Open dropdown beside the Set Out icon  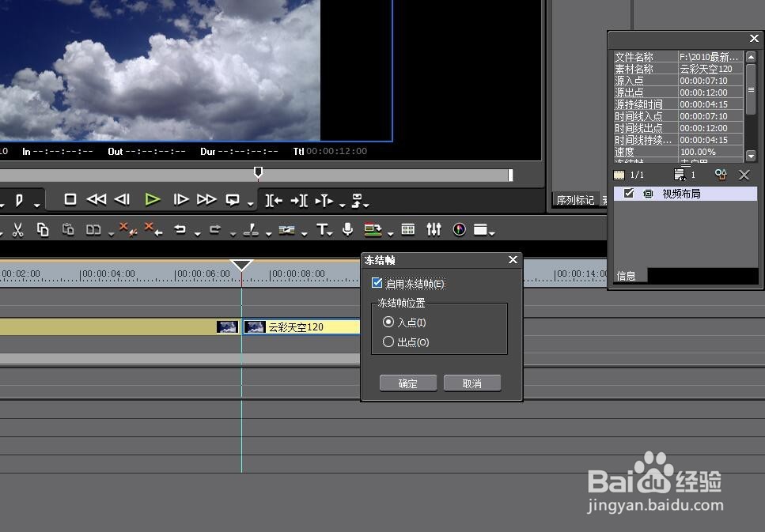(37, 205)
